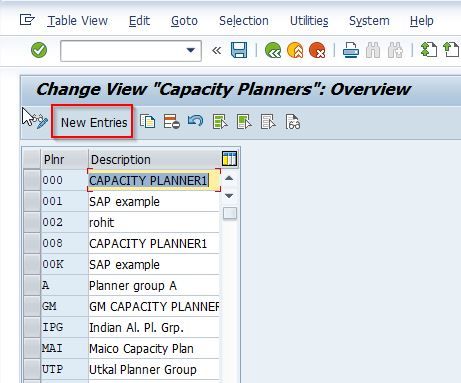Click the 'GM CAPACITY PLANNER' description
This screenshot has height=383, width=461.
click(x=154, y=306)
